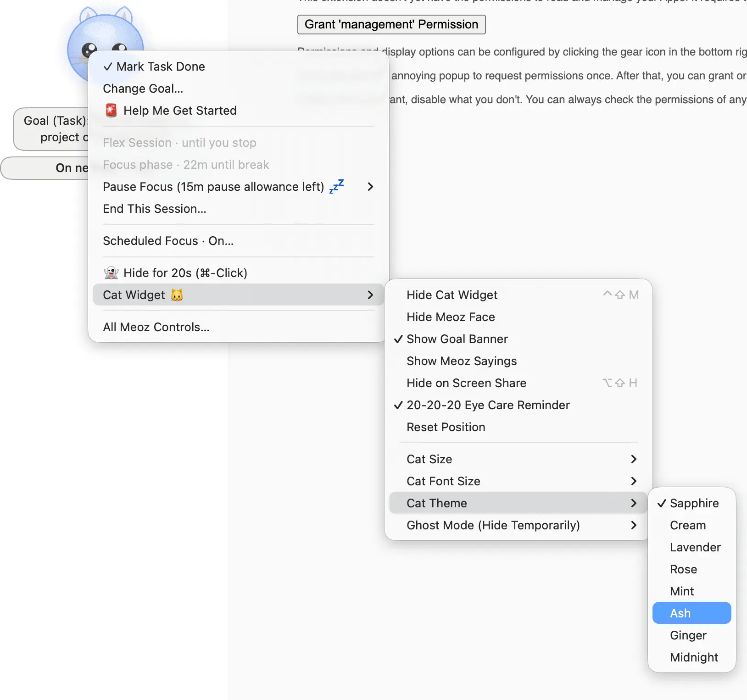Choose the Mint theme

pyautogui.click(x=691, y=591)
